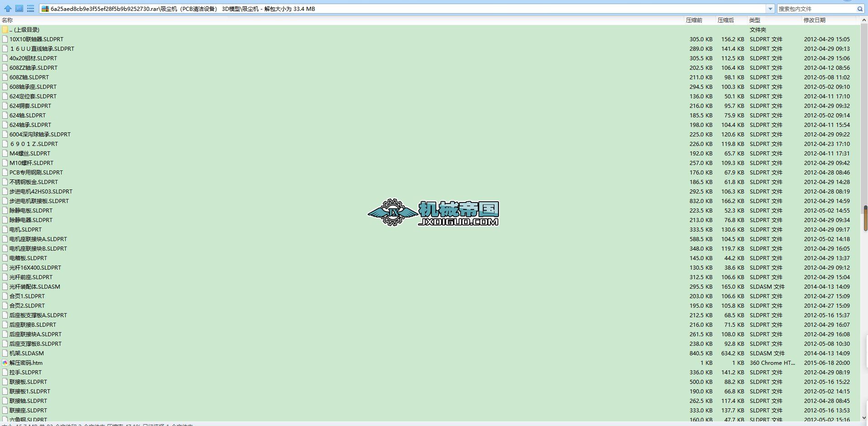Select file icon of 光杆16X400.SLDPRT
868x426 pixels.
pyautogui.click(x=5, y=267)
